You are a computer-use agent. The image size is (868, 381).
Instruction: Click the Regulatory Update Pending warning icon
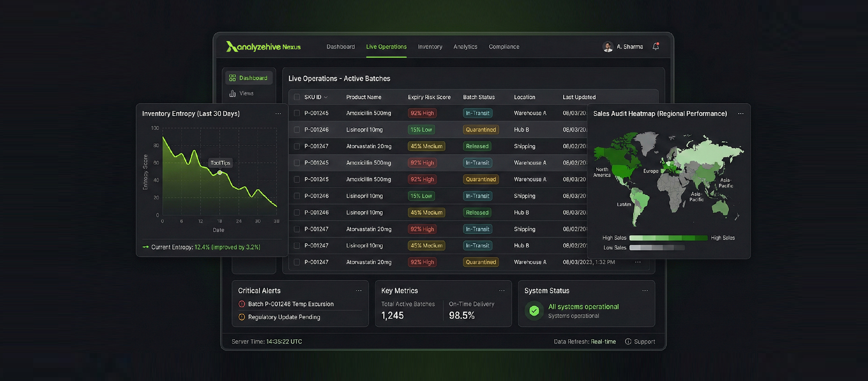242,317
